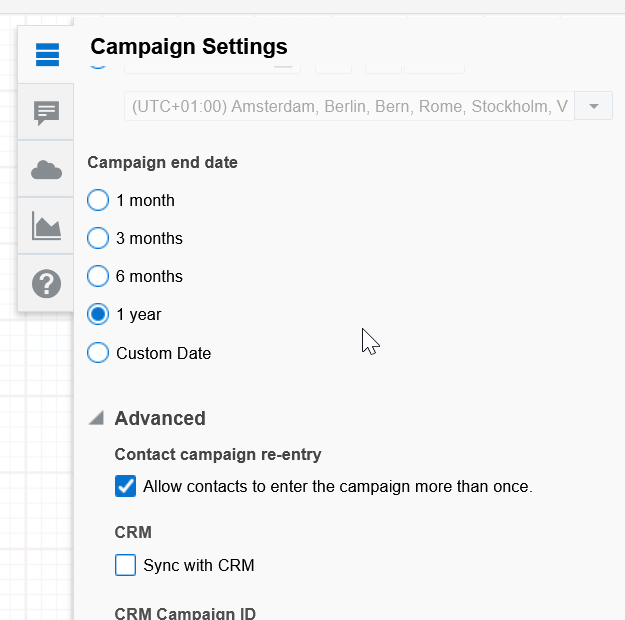
Task: Click the Campaign end date label
Action: click(163, 163)
